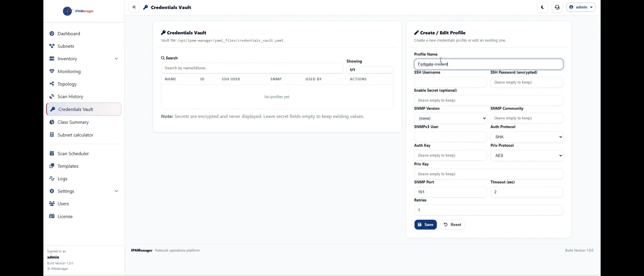This screenshot has height=276, width=644.
Task: Click the Auth Key field
Action: tap(450, 156)
